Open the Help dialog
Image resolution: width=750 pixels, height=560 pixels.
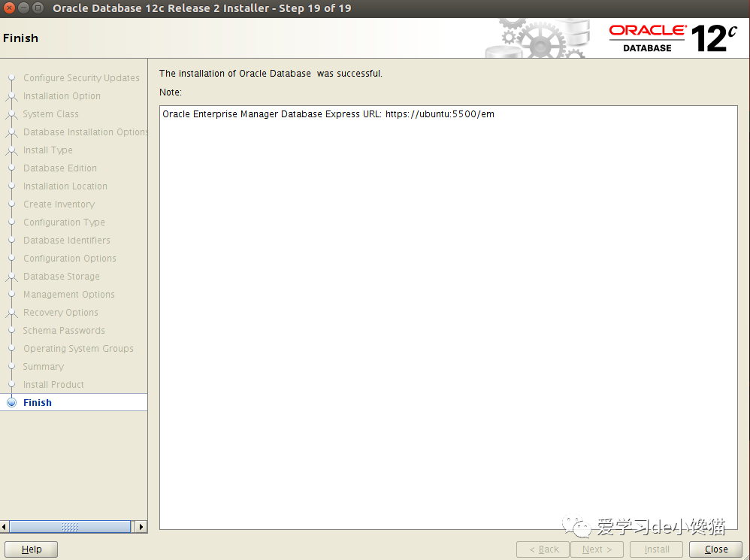tap(31, 549)
